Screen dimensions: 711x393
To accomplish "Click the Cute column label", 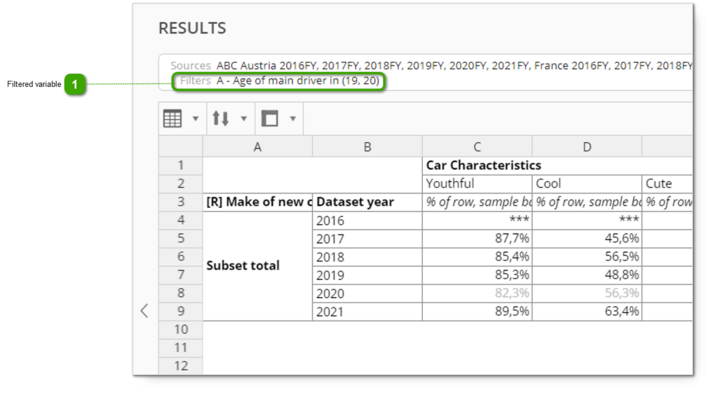I will 667,184.
